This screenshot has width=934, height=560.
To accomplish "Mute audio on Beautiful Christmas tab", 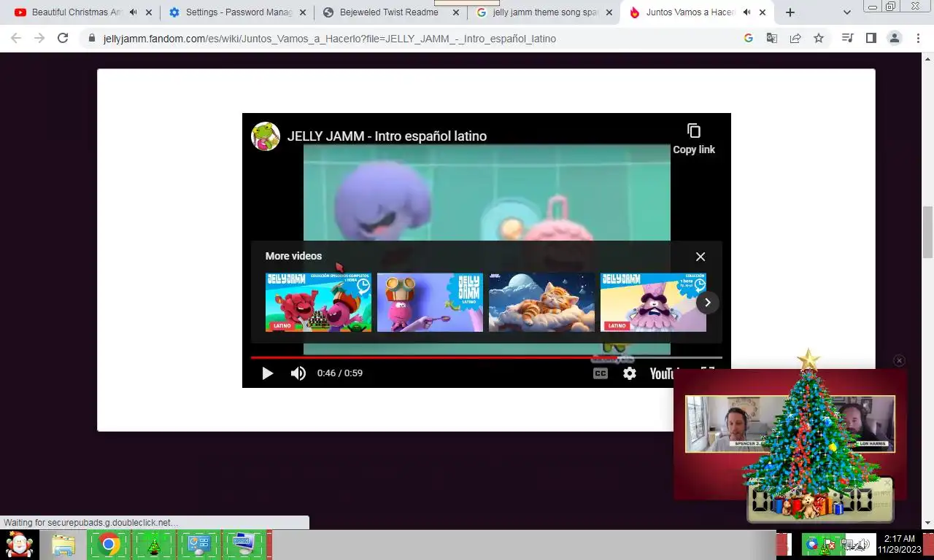I will [134, 12].
